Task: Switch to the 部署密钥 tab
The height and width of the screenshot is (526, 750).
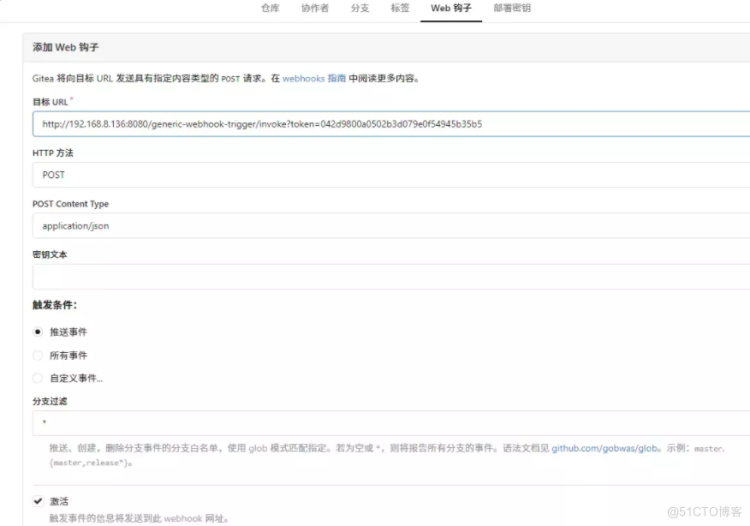Action: pyautogui.click(x=512, y=8)
